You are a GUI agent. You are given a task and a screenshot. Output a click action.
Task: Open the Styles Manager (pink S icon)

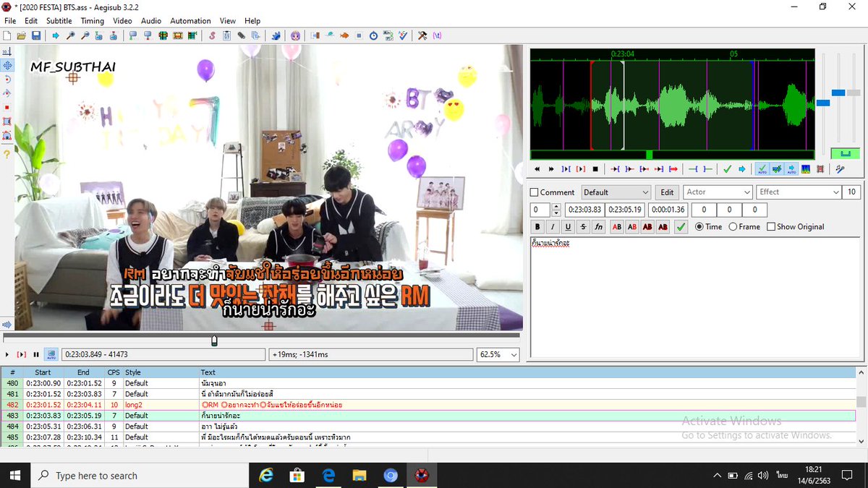212,35
